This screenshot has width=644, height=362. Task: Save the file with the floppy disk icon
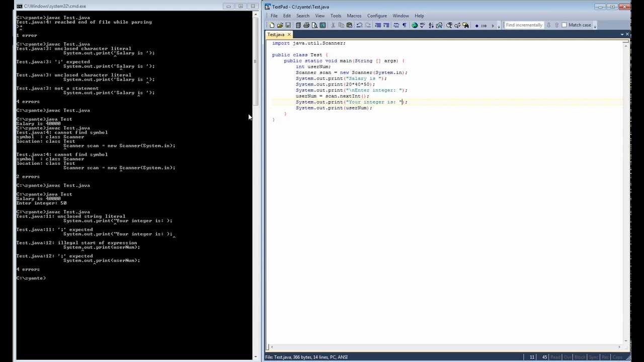[288, 25]
